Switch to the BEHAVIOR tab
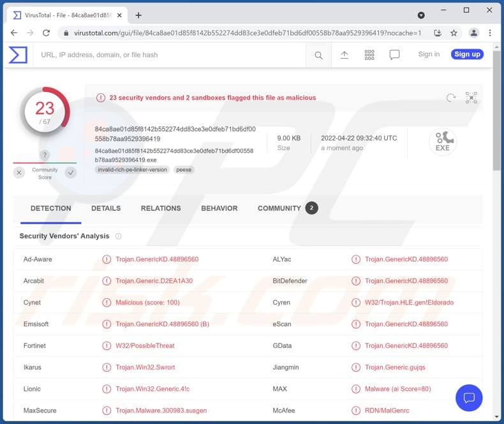This screenshot has height=424, width=504. [219, 208]
